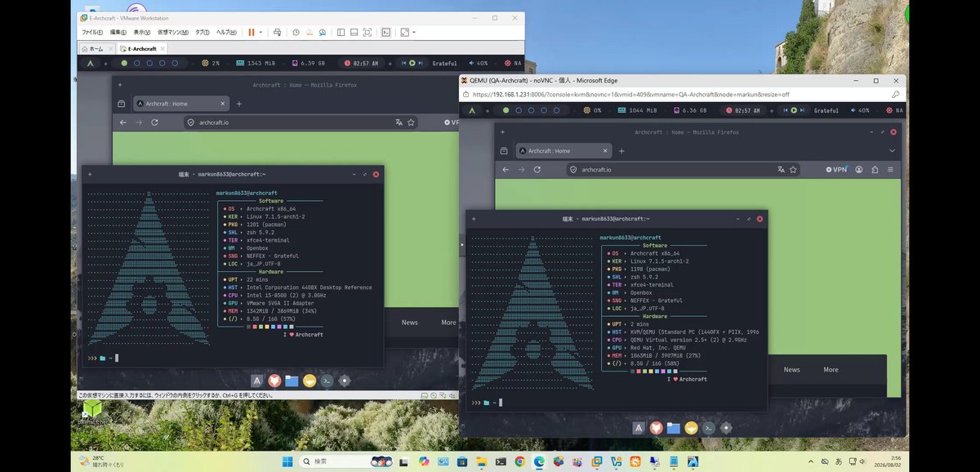The height and width of the screenshot is (472, 980).
Task: Select second workspace in VMware guest panel
Action: click(137, 63)
